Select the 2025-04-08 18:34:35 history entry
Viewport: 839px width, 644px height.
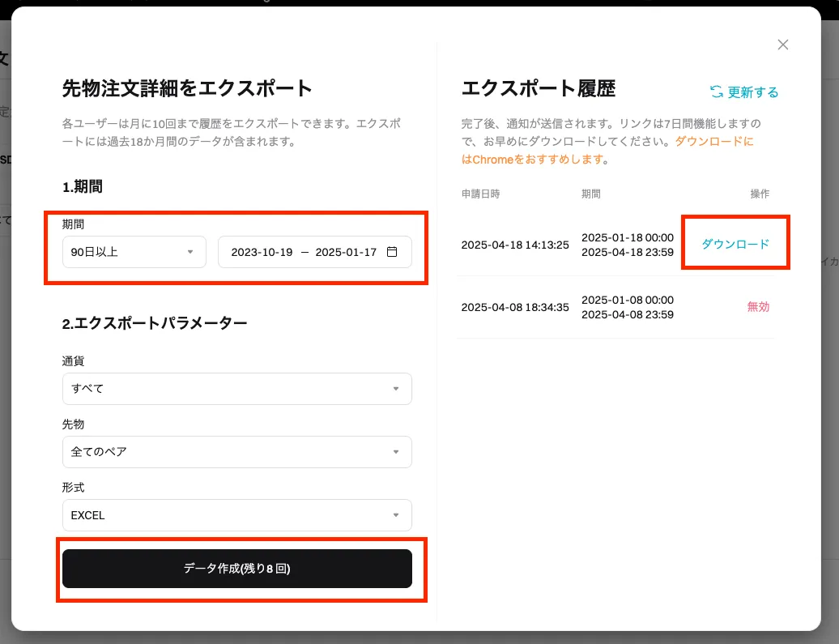coord(515,307)
